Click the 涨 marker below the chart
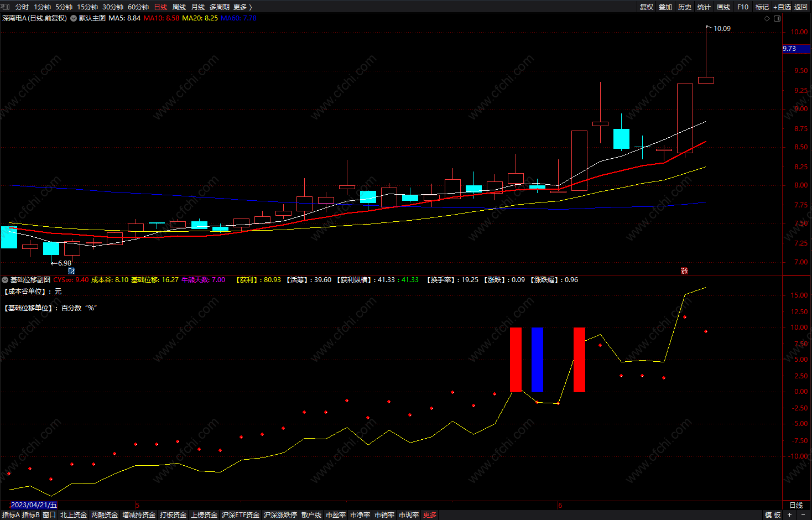 point(684,271)
